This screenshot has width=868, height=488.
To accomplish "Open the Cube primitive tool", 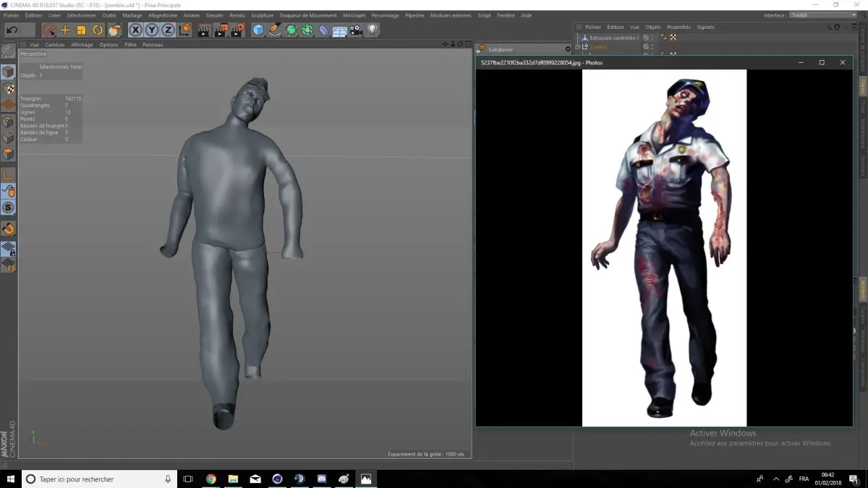I will click(258, 30).
